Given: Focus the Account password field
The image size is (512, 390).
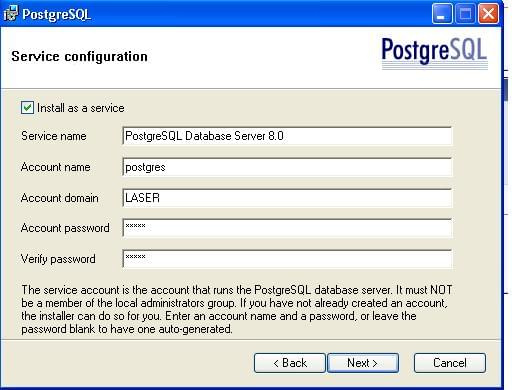Looking at the screenshot, I should point(287,228).
